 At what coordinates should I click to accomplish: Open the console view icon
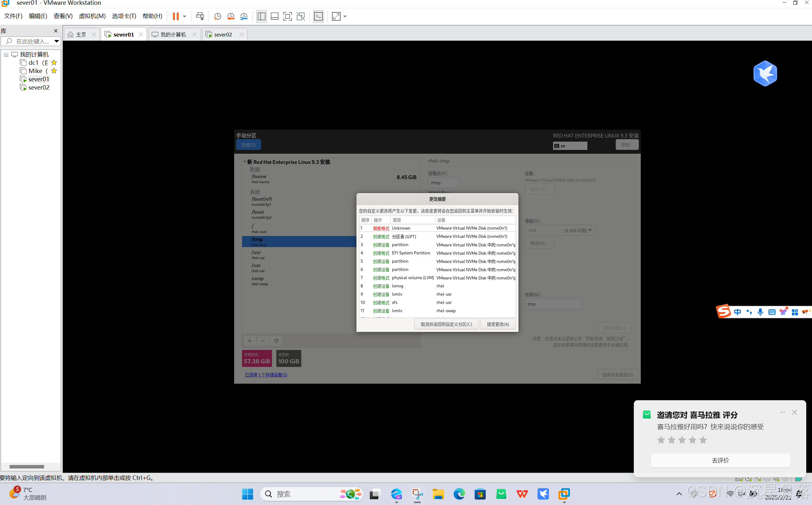(x=318, y=16)
